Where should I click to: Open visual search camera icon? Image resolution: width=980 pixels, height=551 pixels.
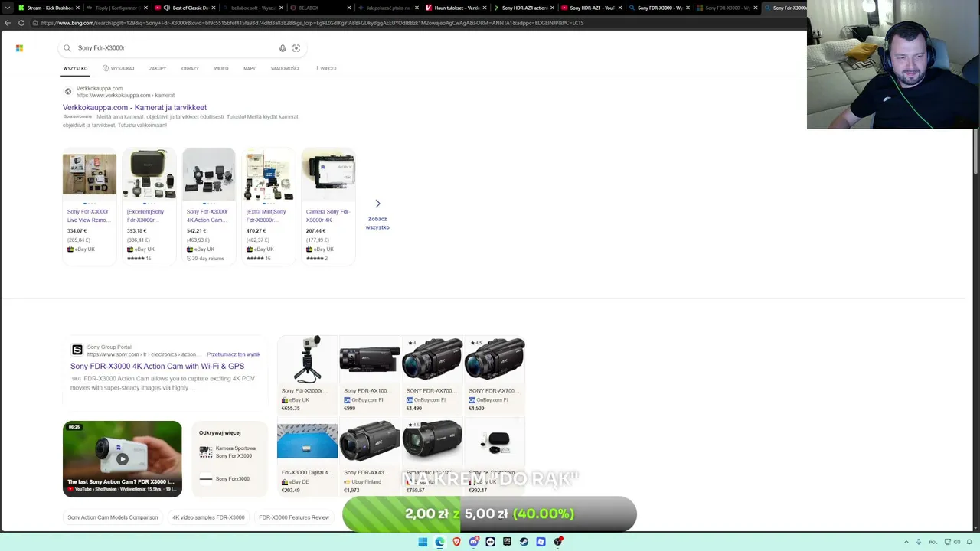pos(296,48)
